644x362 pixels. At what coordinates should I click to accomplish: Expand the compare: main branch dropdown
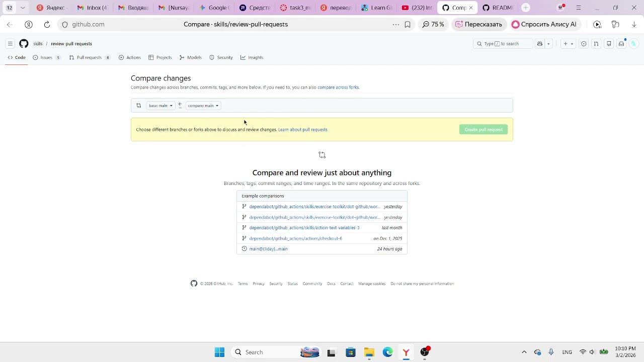(203, 106)
